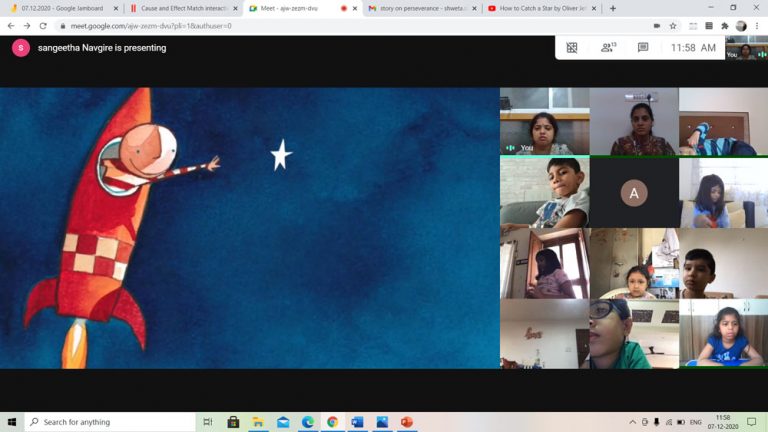Image resolution: width=768 pixels, height=432 pixels.
Task: Bookmark this page with the star icon
Action: [x=673, y=26]
